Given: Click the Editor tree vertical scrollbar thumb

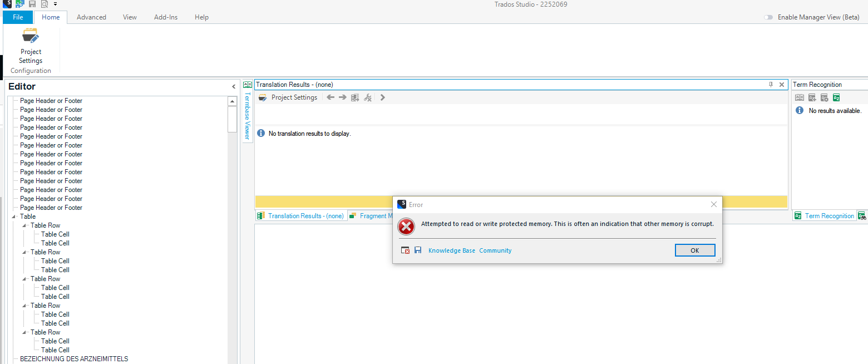Looking at the screenshot, I should click(233, 119).
